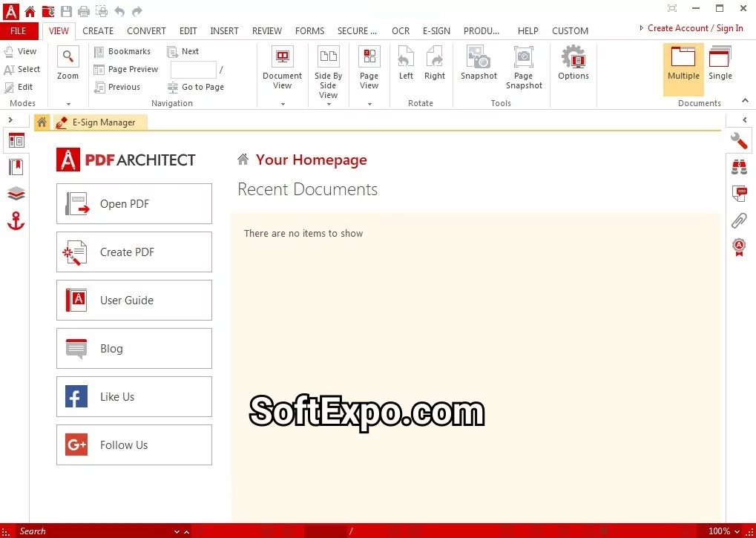This screenshot has height=538, width=756.
Task: Switch to the FORMS ribbon tab
Action: pos(309,30)
